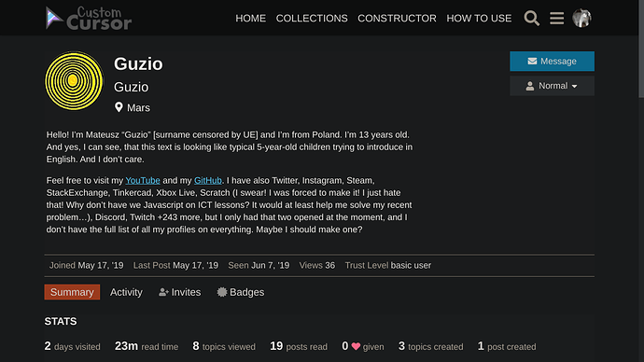Click the envelope icon on Message button
Screen dimensions: 644x362
[532, 62]
